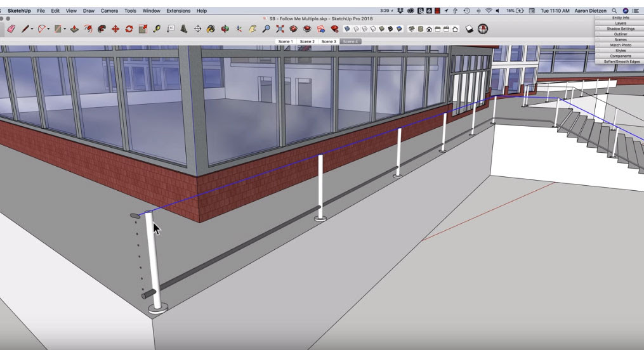This screenshot has width=644, height=350.
Task: Select the Rotate tool
Action: click(x=129, y=29)
